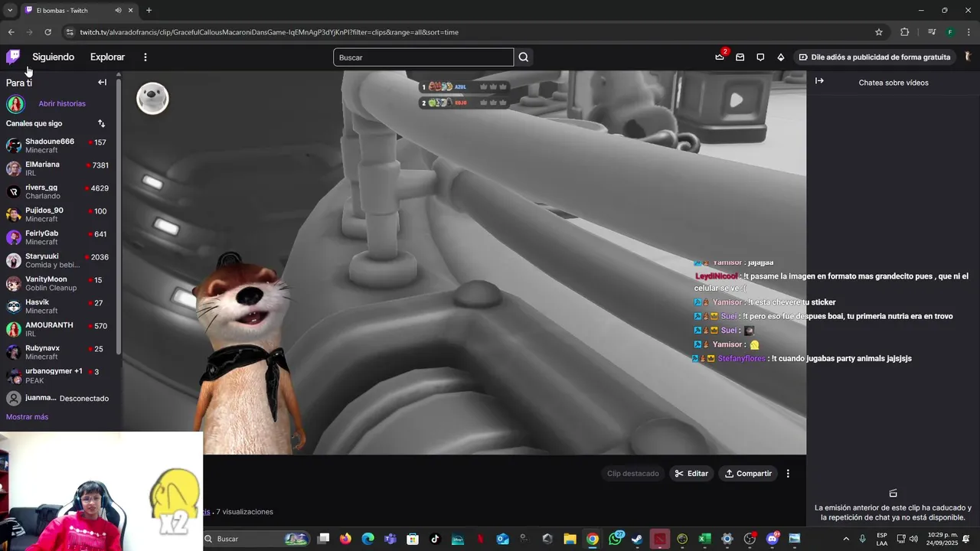This screenshot has width=980, height=551.
Task: Open the Twitch user avatar menu
Action: 969,57
